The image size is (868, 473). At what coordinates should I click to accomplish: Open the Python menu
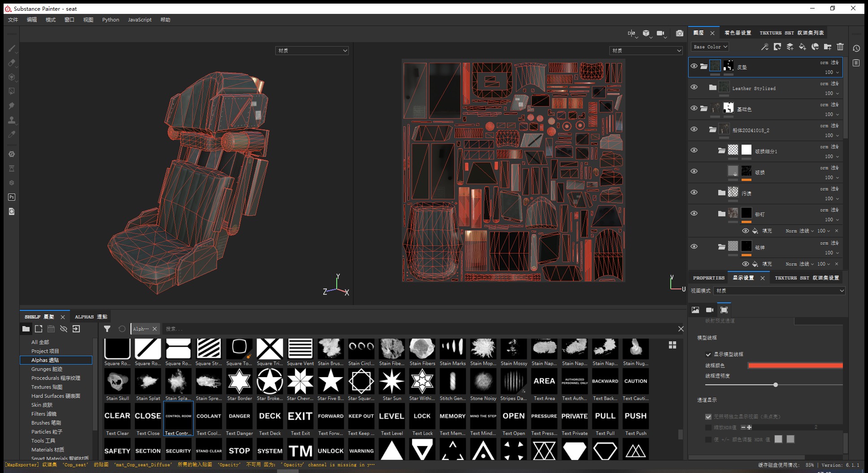(110, 20)
